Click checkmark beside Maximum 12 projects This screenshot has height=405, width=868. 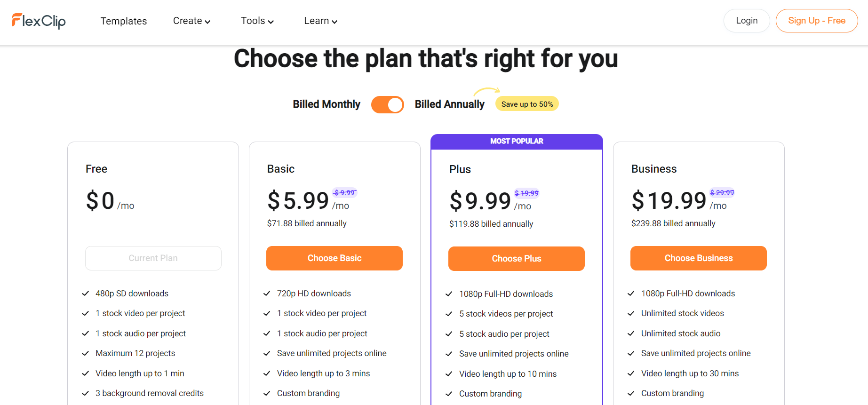click(86, 353)
